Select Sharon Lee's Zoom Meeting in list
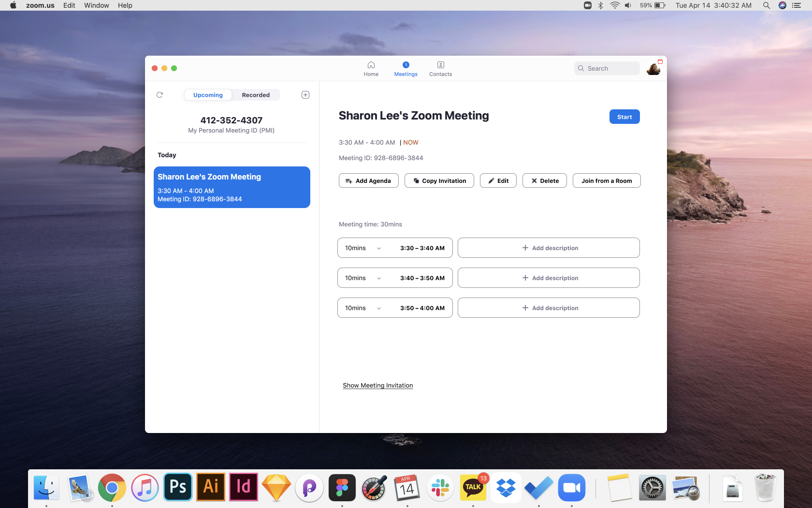This screenshot has width=812, height=508. (232, 187)
